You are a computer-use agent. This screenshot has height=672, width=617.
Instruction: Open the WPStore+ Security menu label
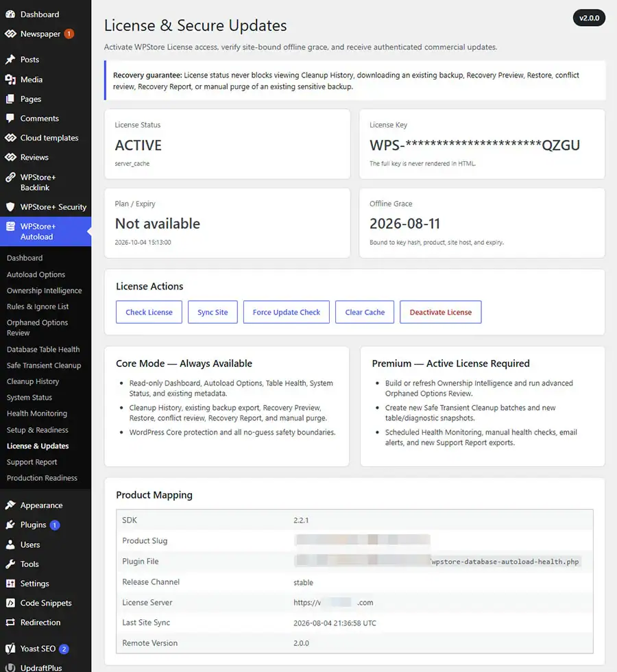(53, 207)
